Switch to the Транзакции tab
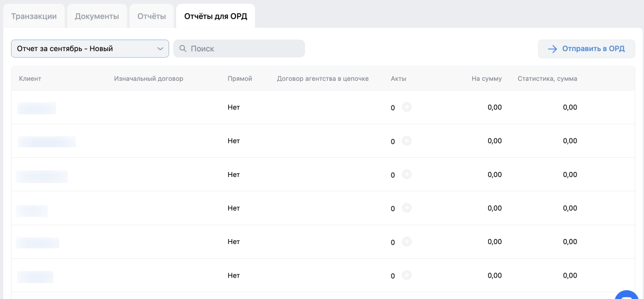The image size is (644, 299). point(34,16)
